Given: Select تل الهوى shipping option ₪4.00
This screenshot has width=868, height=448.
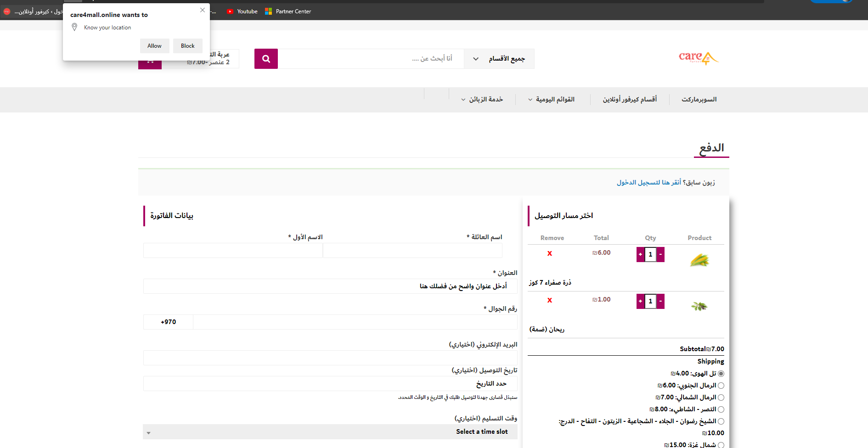Looking at the screenshot, I should [x=721, y=374].
